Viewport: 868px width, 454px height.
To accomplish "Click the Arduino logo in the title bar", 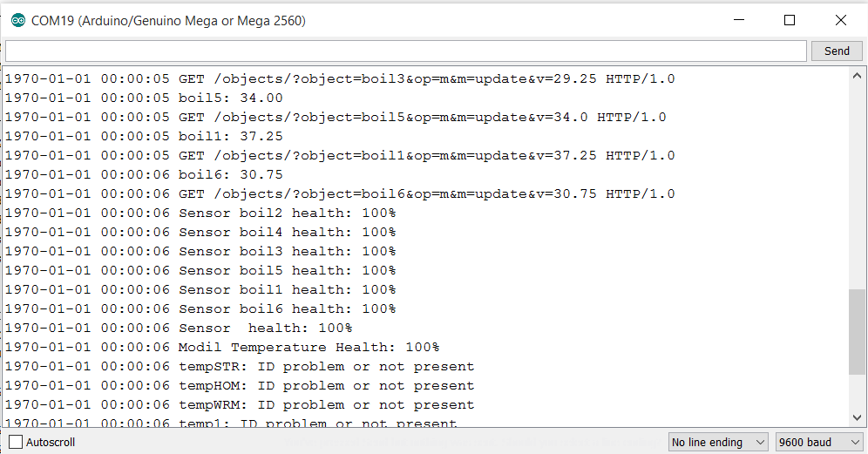I will coord(18,20).
